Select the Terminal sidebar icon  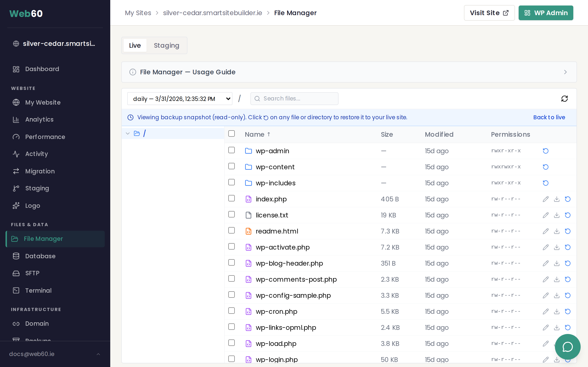(16, 290)
